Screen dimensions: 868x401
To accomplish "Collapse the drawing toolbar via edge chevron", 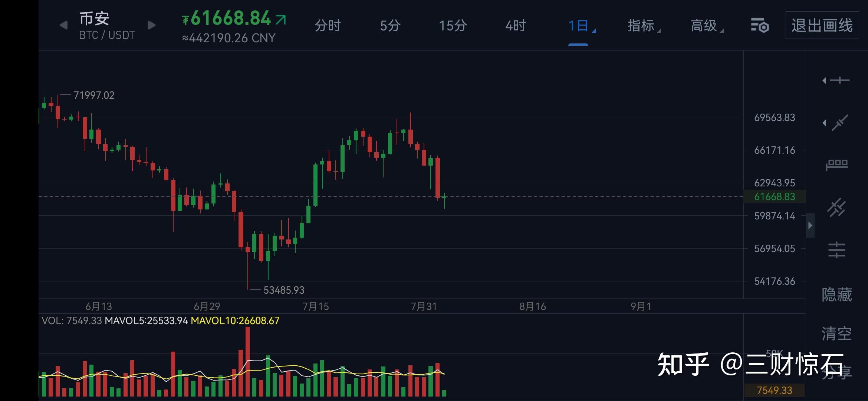I will (x=811, y=225).
